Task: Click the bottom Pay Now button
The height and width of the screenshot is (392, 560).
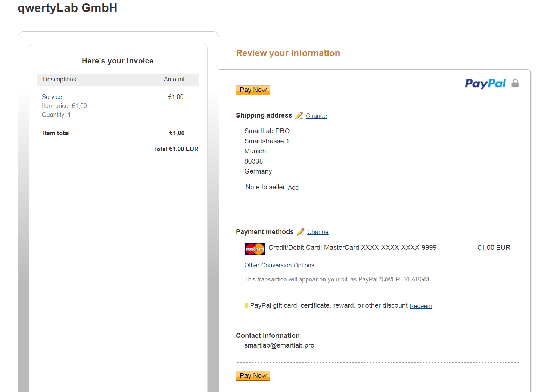Action: [x=253, y=376]
